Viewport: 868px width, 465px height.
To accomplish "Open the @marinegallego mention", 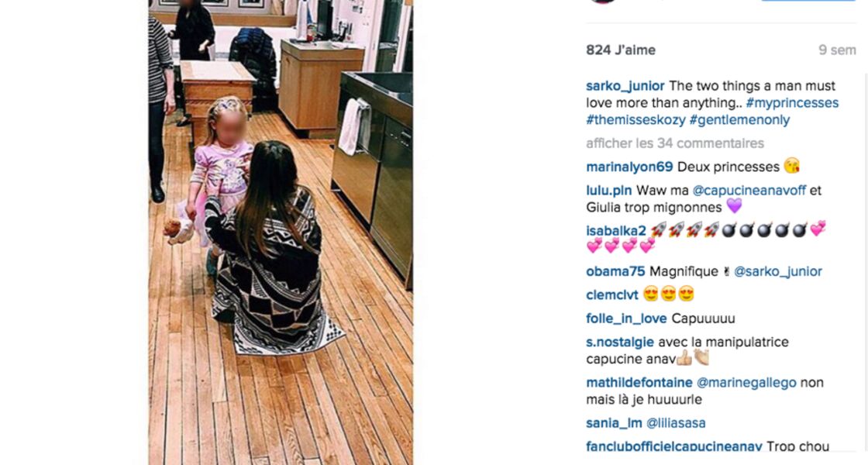I will click(x=746, y=383).
